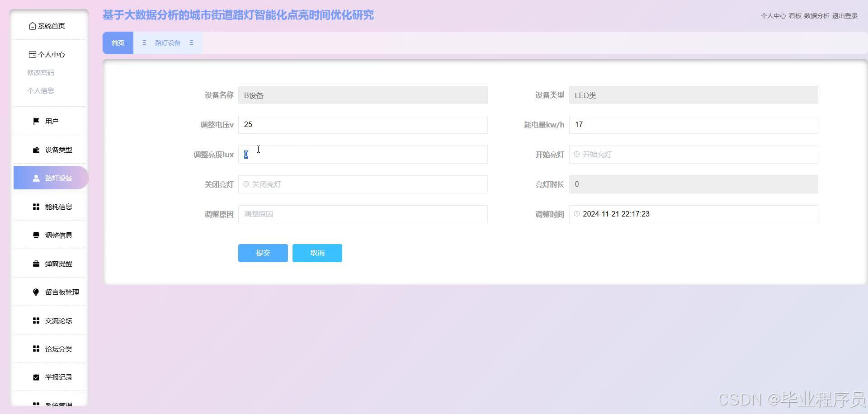Screen dimensions: 868x414
Task: Open the 留言板管理 sidebar menu
Action: point(49,292)
